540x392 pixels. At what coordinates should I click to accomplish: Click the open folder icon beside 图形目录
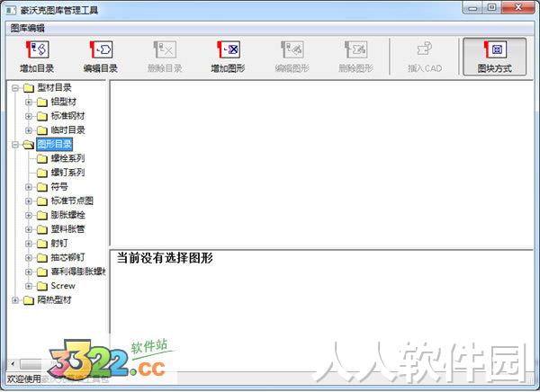28,145
